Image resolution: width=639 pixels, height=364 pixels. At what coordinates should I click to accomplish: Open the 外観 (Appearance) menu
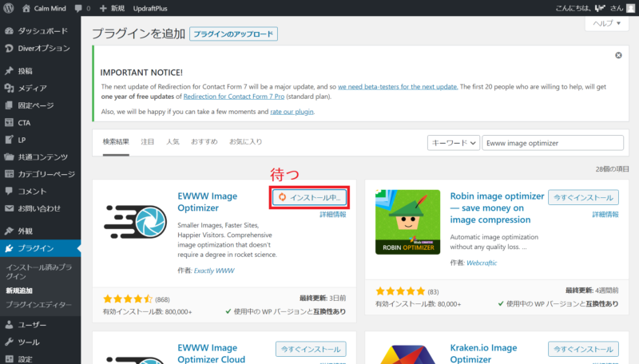pos(41,231)
